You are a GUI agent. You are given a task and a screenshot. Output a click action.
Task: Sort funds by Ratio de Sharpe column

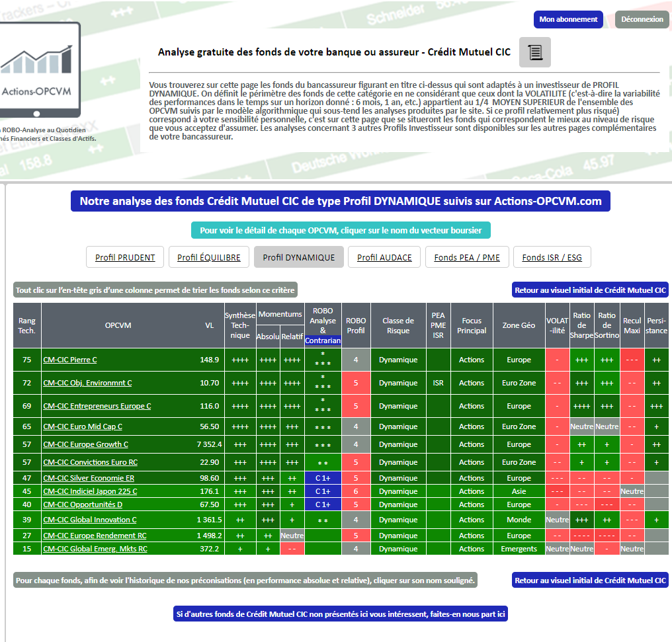click(581, 325)
